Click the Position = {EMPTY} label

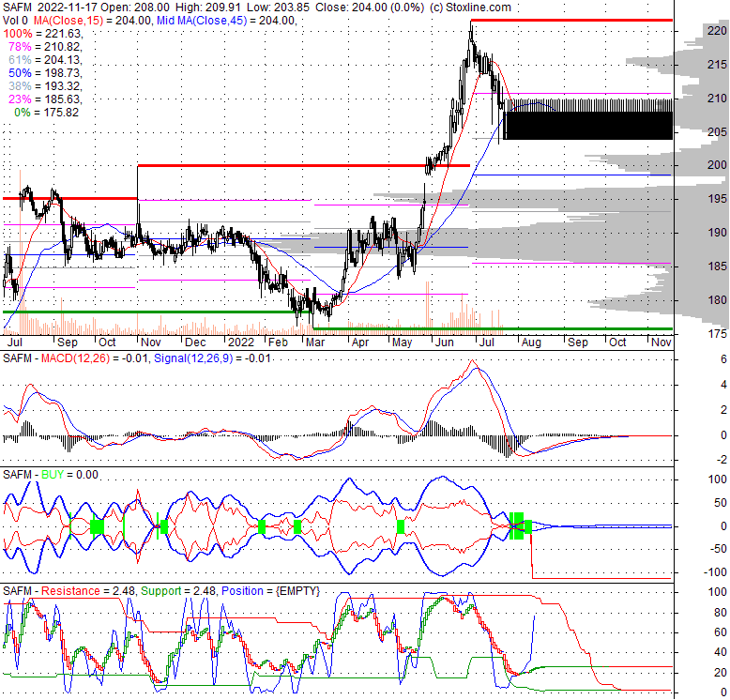[x=271, y=590]
